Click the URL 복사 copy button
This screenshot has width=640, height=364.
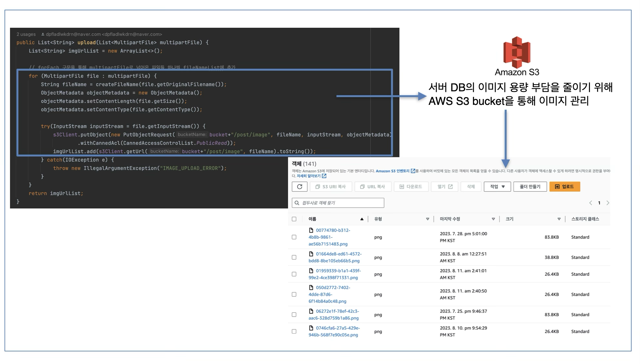(x=373, y=187)
